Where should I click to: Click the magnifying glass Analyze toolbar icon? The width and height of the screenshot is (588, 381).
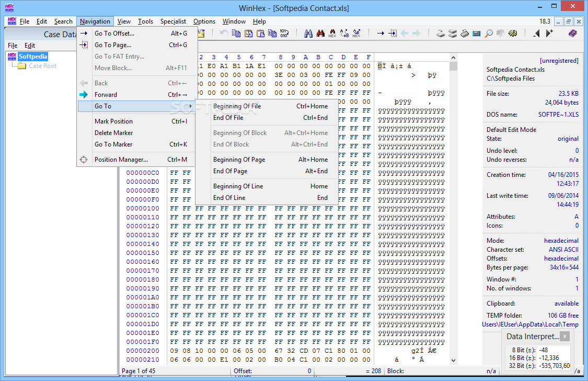(489, 33)
